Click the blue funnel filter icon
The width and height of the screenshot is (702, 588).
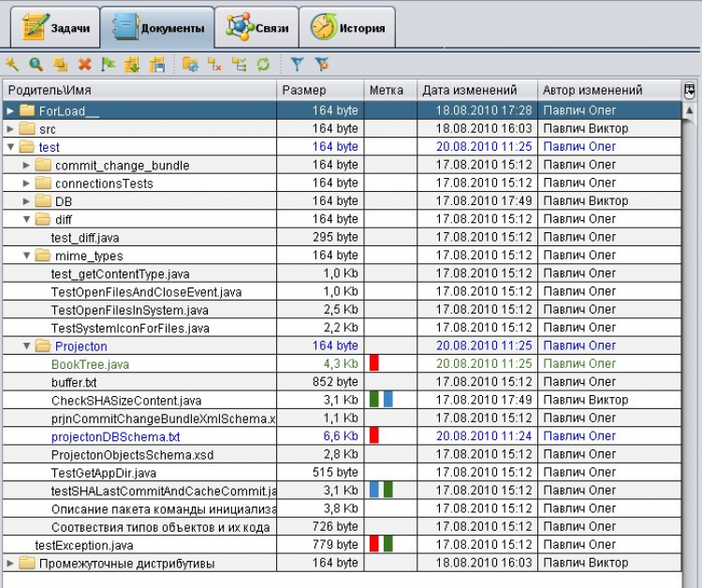pos(297,64)
